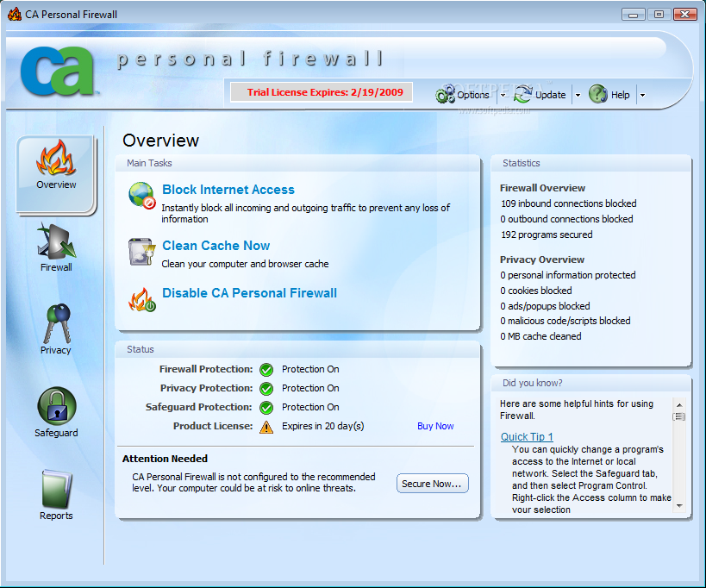This screenshot has height=588, width=706.
Task: Expand the Update dropdown arrow
Action: (x=578, y=95)
